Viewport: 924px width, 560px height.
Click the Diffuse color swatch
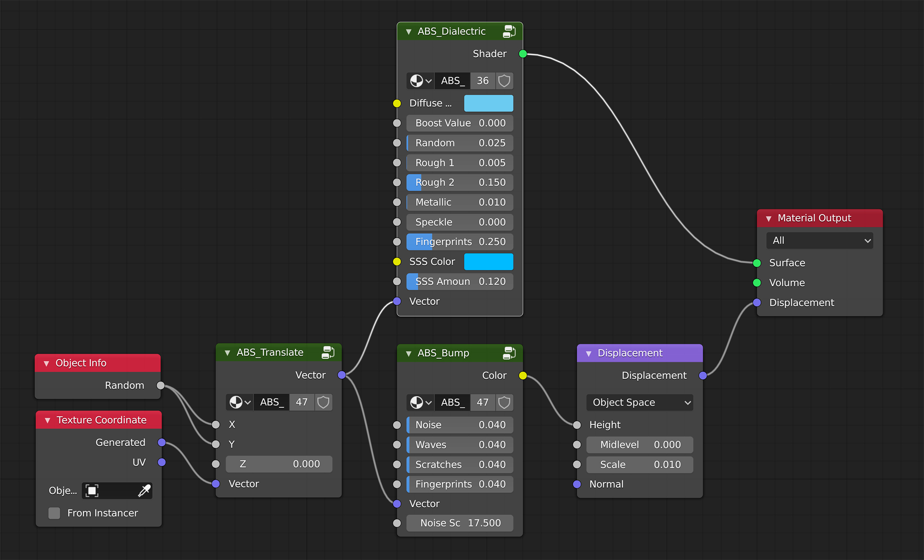pyautogui.click(x=489, y=103)
